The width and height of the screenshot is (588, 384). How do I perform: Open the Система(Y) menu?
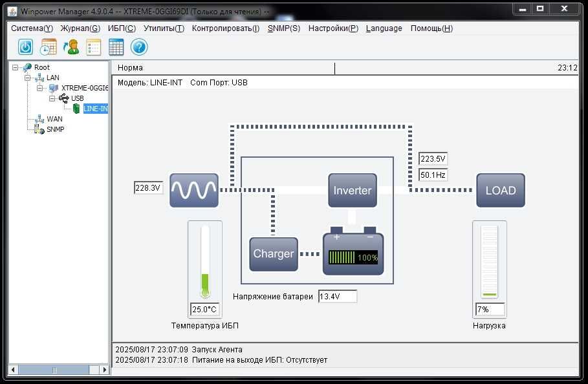pos(32,28)
